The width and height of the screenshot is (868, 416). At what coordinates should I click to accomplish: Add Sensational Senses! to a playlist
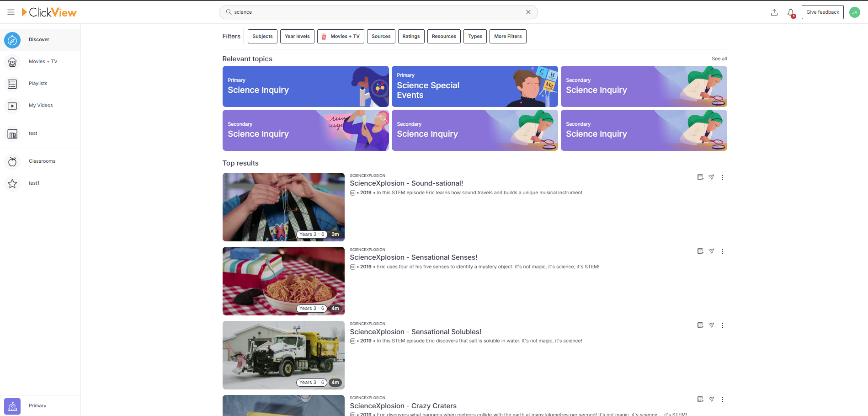point(700,251)
